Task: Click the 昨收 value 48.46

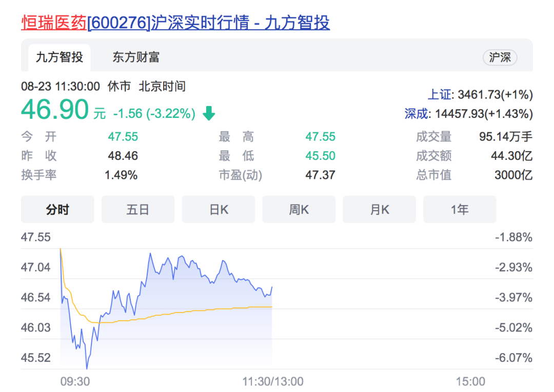Action: pyautogui.click(x=123, y=156)
